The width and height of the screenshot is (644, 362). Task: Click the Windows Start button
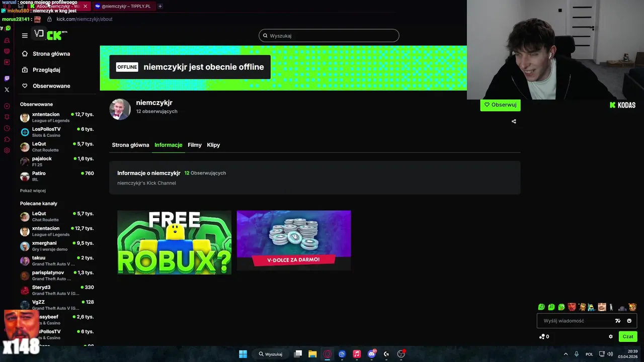pos(243,354)
